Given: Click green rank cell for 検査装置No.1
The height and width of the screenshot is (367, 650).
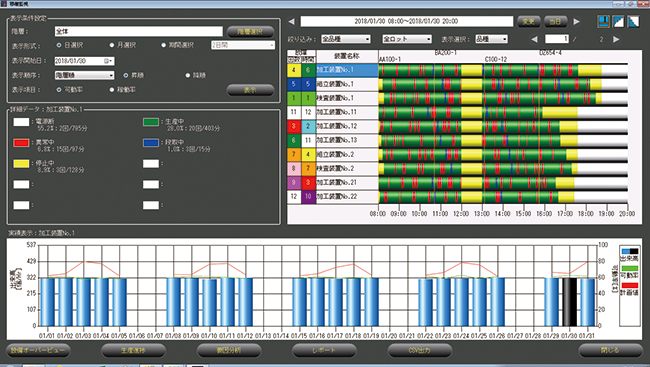Looking at the screenshot, I should click(294, 98).
